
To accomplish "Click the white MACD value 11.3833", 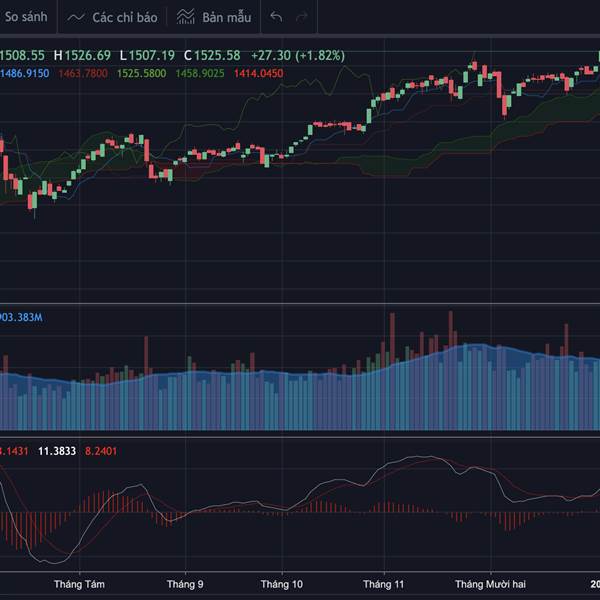I will tap(57, 451).
